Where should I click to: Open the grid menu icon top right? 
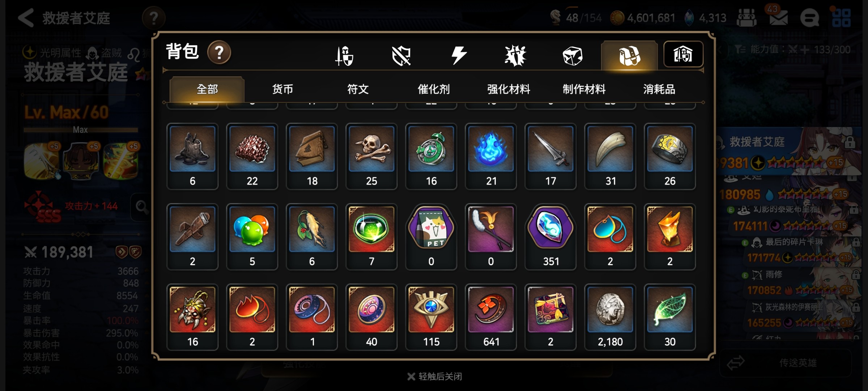click(841, 18)
